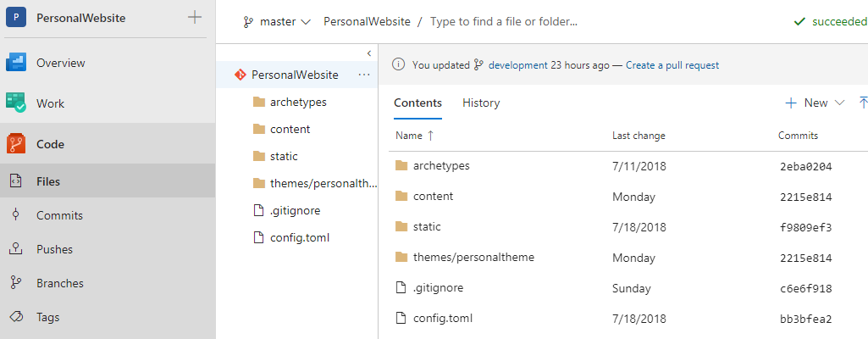Open archetypes folder in file tree

click(x=296, y=102)
